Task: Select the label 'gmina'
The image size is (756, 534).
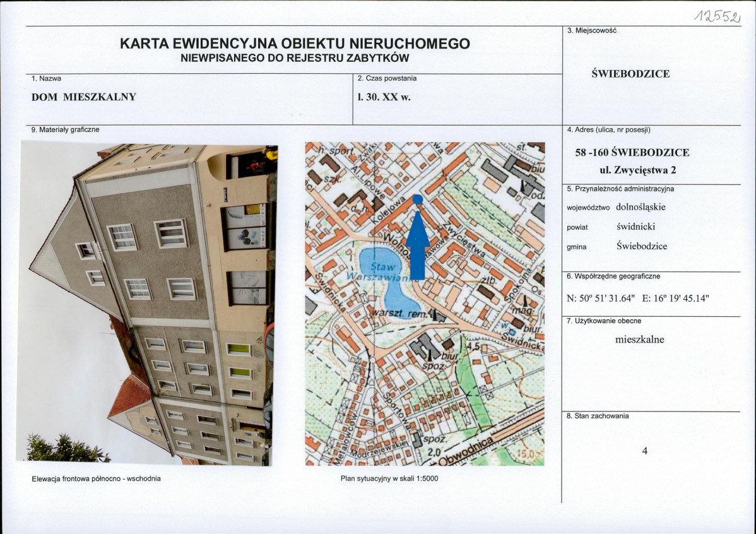Action: click(577, 247)
